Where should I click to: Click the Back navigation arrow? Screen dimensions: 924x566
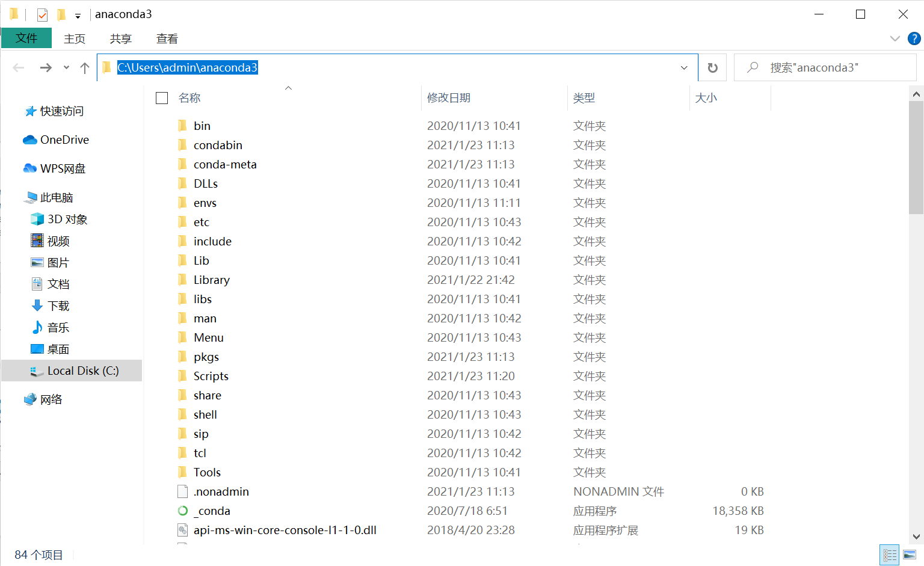pos(19,67)
